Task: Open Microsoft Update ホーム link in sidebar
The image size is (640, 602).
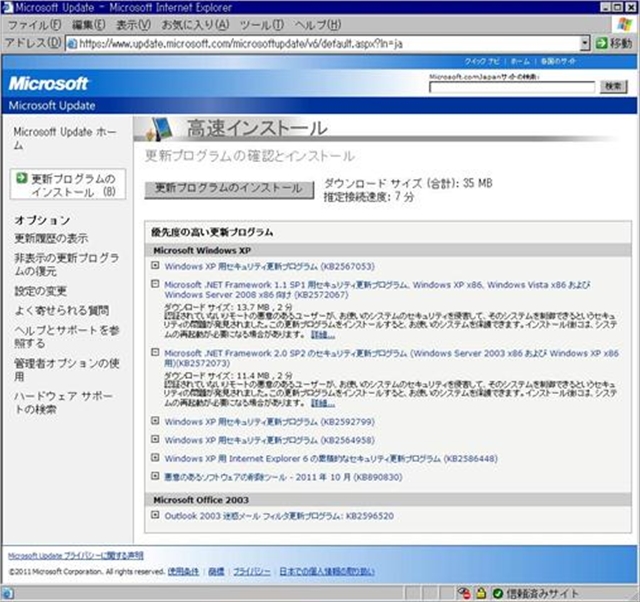Action: coord(64,138)
